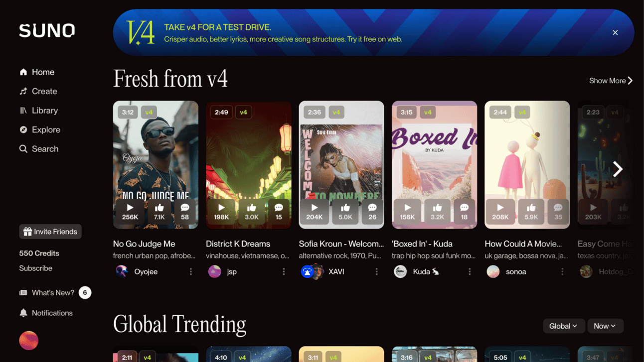Open the No Go Judge Me title
644x362 pixels.
(x=144, y=243)
